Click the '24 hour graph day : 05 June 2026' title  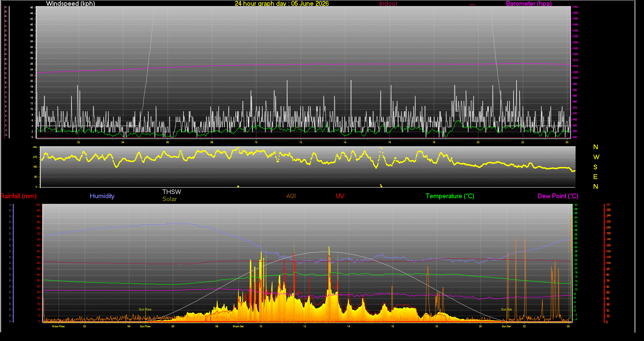tap(282, 4)
